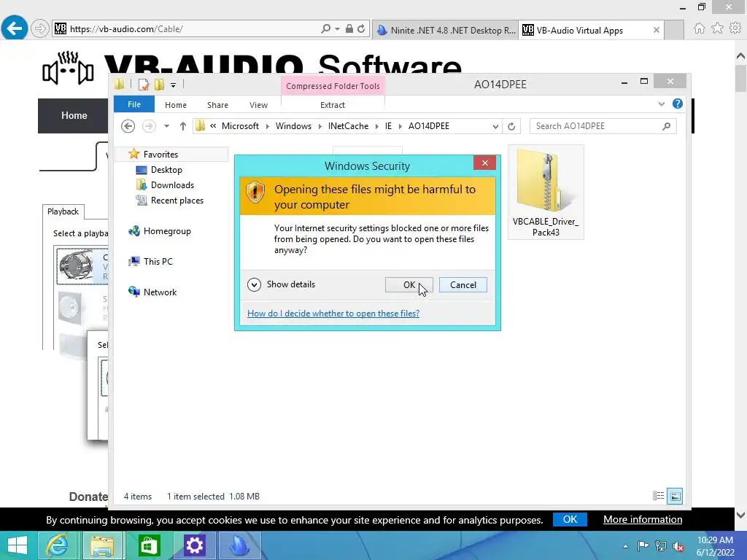
Task: Click the Explorer up-one-level arrow
Action: pos(183,126)
